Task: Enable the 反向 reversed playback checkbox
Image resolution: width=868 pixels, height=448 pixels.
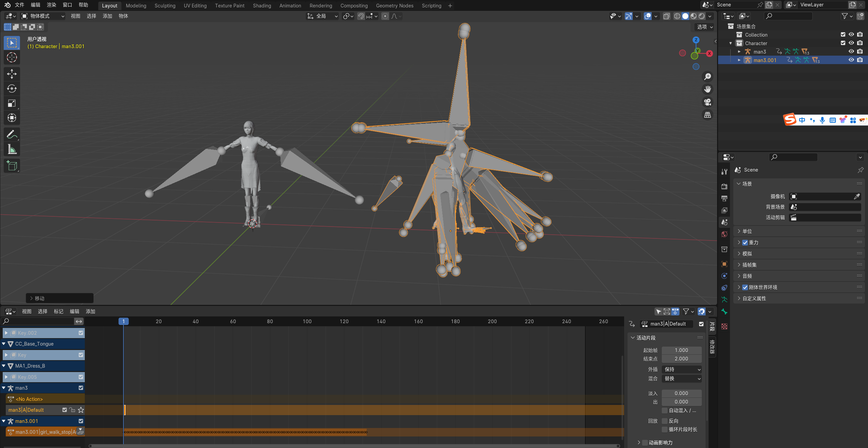Action: coord(665,421)
